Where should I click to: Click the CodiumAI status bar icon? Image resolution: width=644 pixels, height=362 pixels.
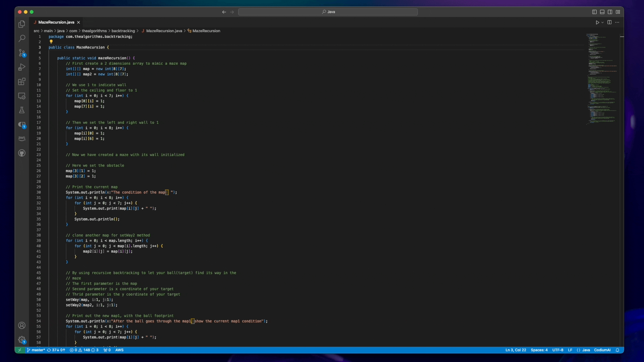pos(603,350)
